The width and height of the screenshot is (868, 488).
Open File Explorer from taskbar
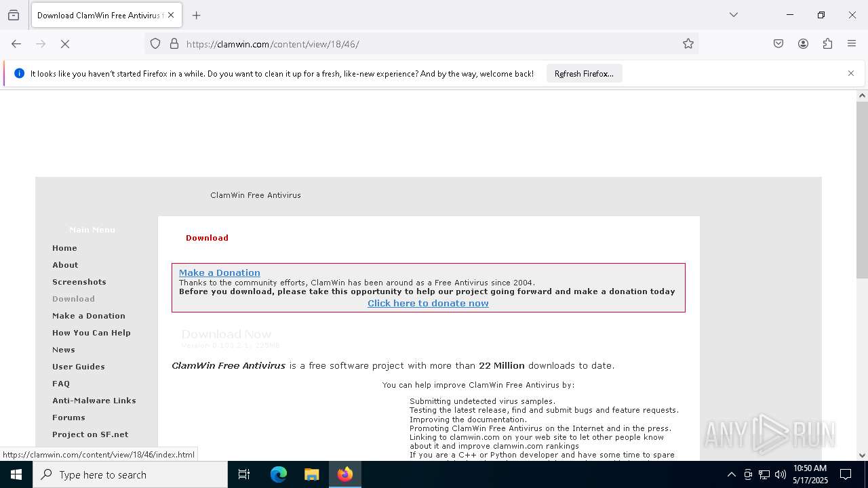tap(311, 474)
